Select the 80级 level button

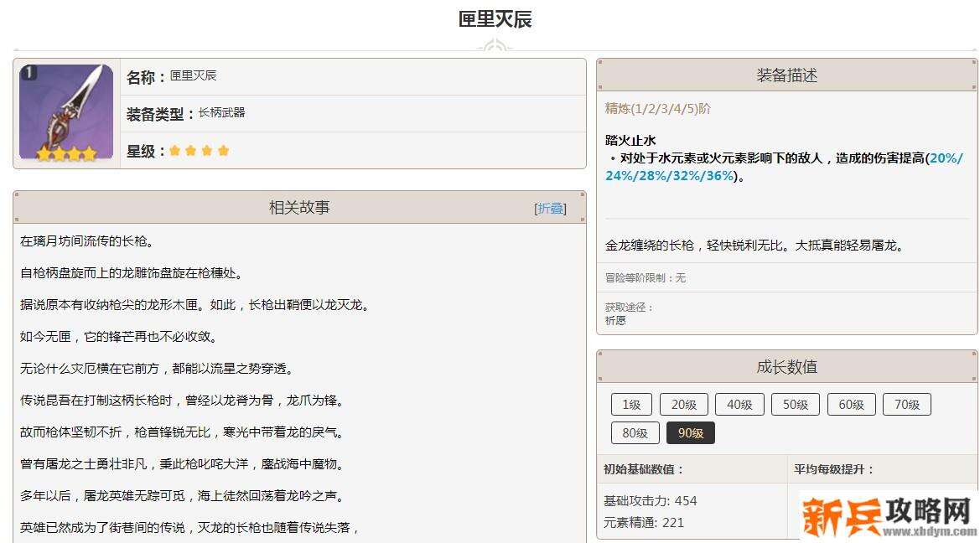635,432
